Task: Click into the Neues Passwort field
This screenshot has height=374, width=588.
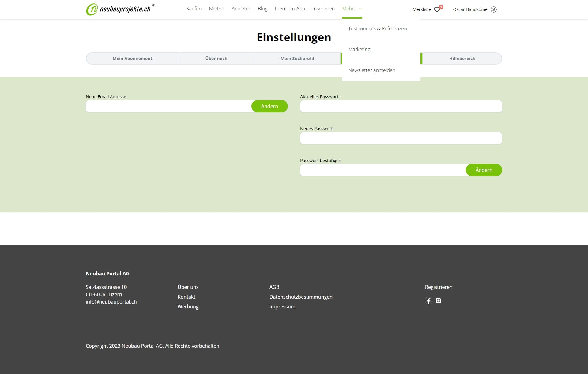Action: pyautogui.click(x=401, y=138)
